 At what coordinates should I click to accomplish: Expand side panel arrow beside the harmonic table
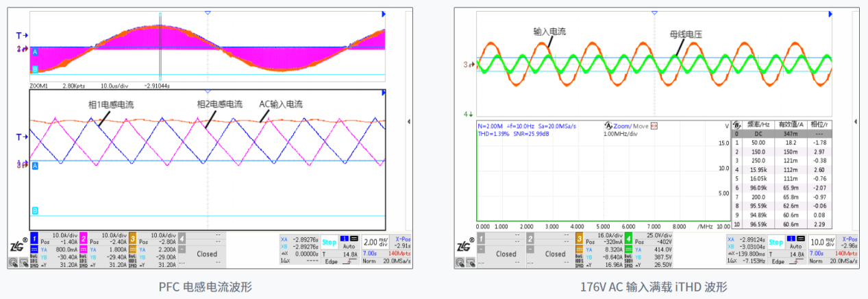click(x=856, y=121)
